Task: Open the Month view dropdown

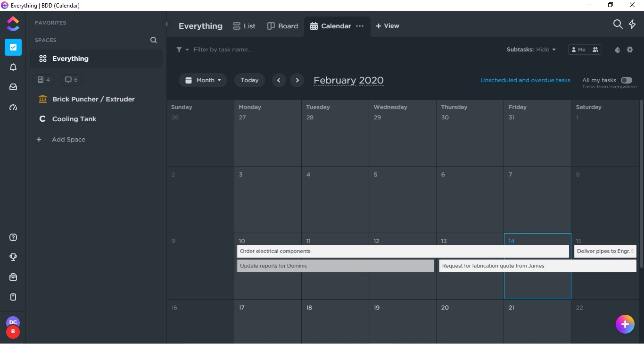Action: tap(203, 80)
